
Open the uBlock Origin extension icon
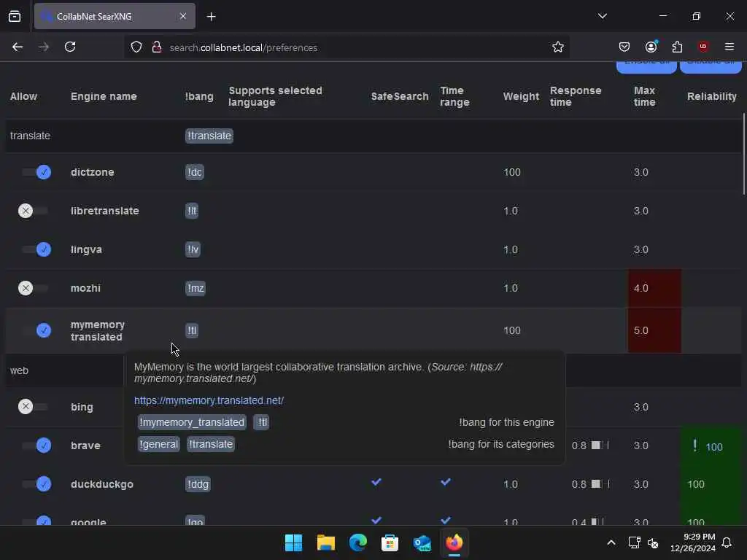point(703,47)
